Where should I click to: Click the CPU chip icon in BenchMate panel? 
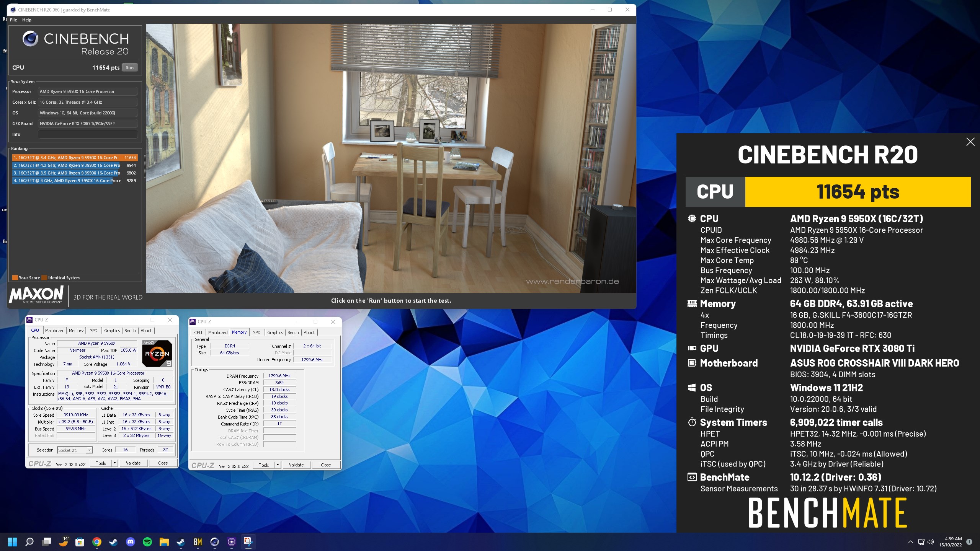point(692,218)
